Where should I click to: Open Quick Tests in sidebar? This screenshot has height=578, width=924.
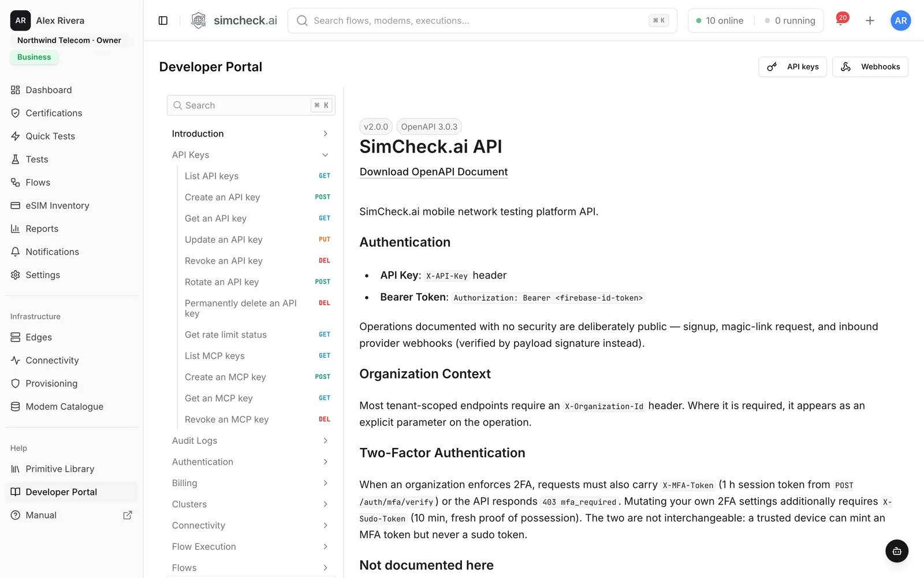click(x=72, y=136)
